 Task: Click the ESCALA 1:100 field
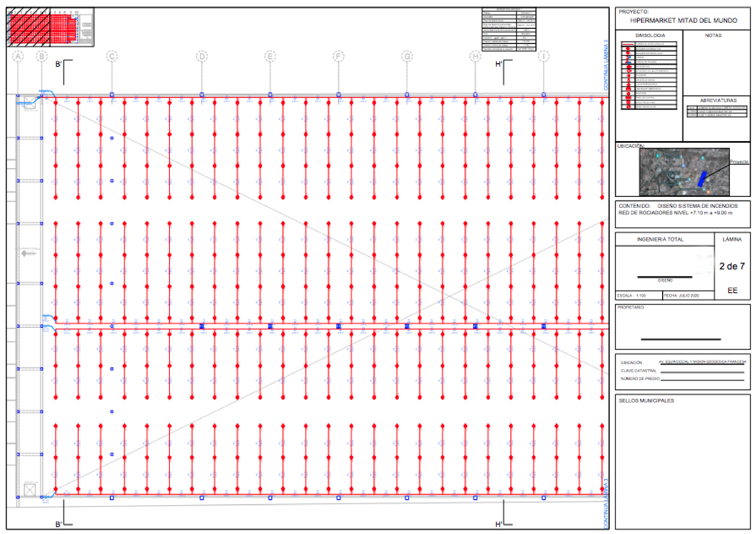[x=632, y=296]
